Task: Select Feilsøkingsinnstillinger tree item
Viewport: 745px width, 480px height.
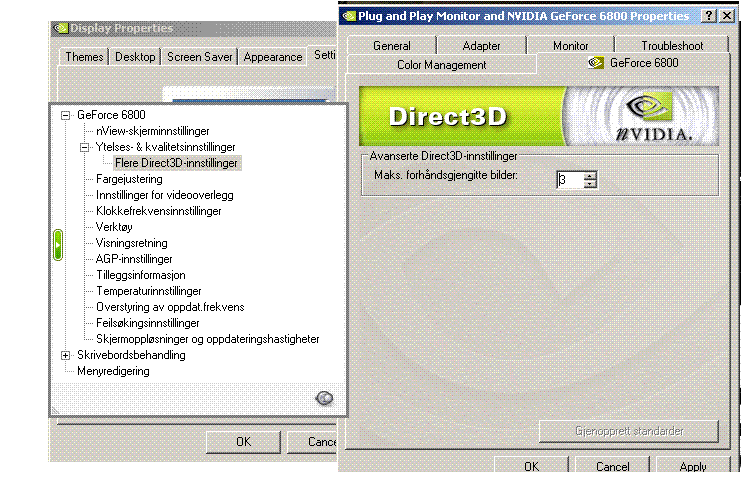Action: [x=148, y=323]
